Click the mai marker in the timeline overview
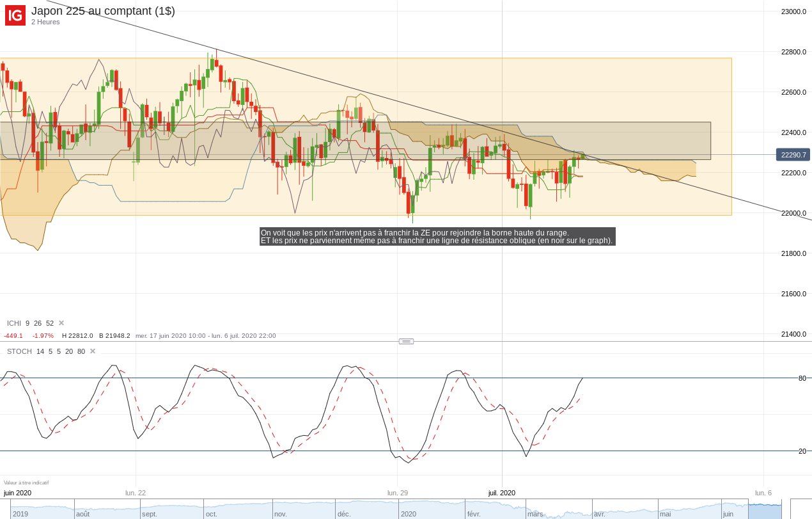This screenshot has height=519, width=812. tap(666, 514)
